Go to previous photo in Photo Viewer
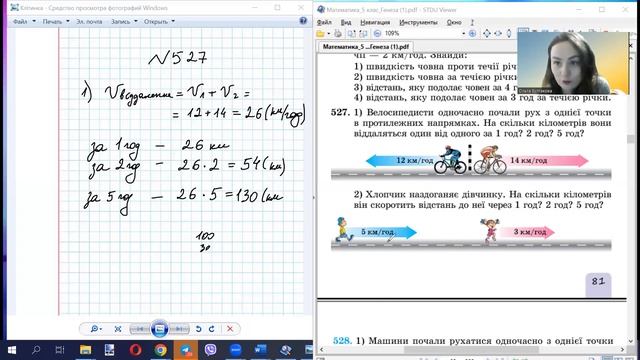 point(140,329)
